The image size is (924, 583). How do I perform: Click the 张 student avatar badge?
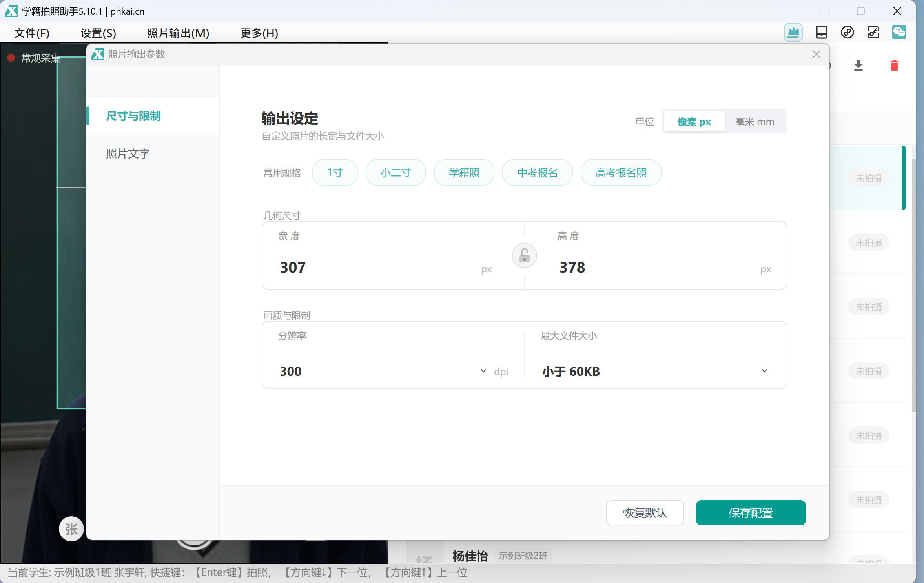coord(71,529)
